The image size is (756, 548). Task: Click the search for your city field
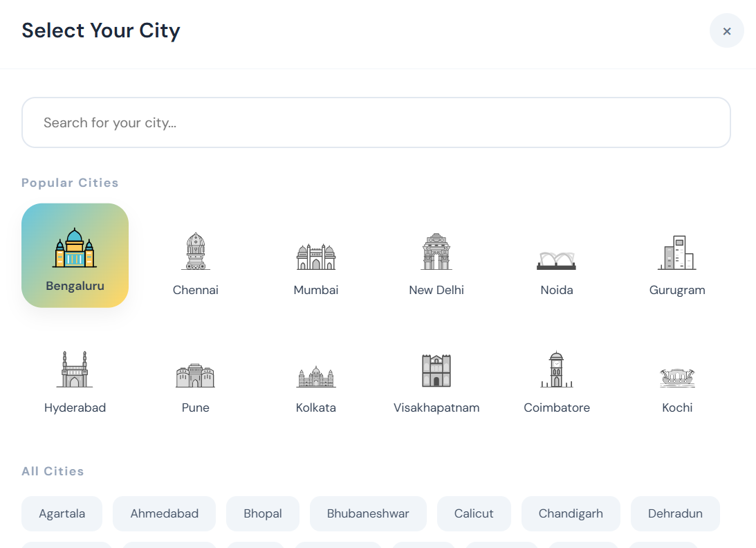coord(376,122)
